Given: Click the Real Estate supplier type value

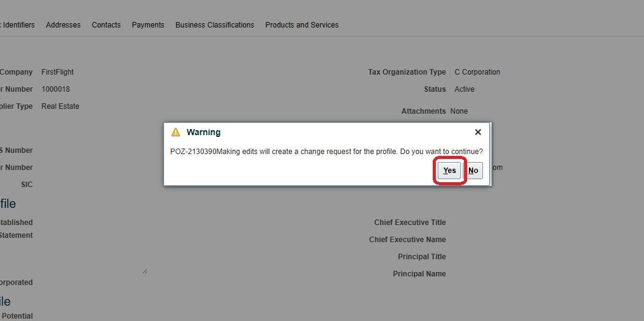Looking at the screenshot, I should tap(61, 106).
